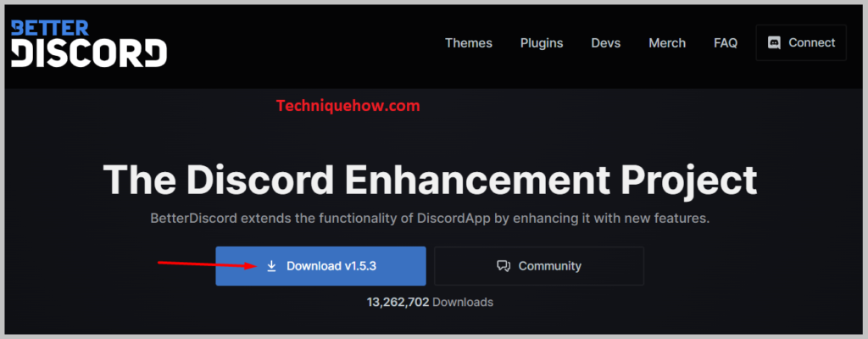Open the Community button
The height and width of the screenshot is (339, 868).
point(539,266)
